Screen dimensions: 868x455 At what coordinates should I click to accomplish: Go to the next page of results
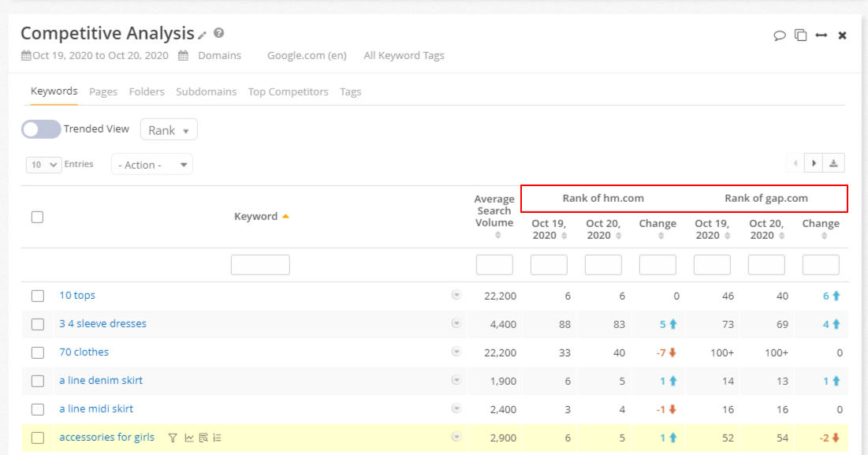point(814,163)
